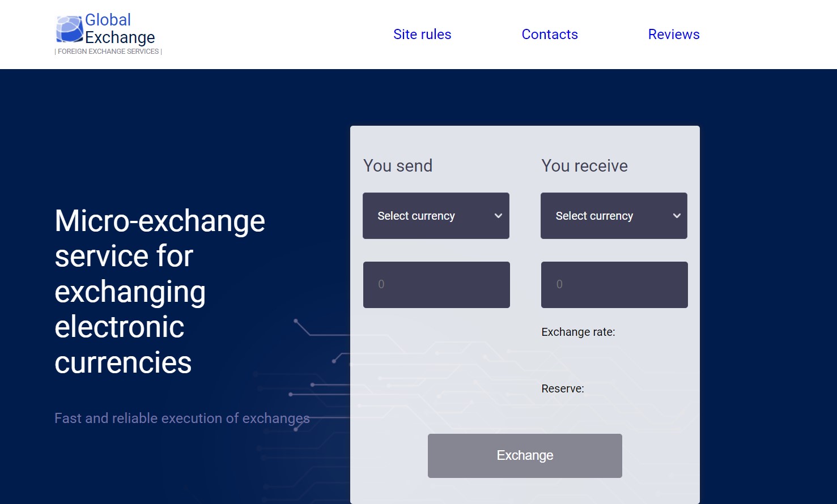Go to the Contacts page
837x504 pixels.
click(x=549, y=35)
